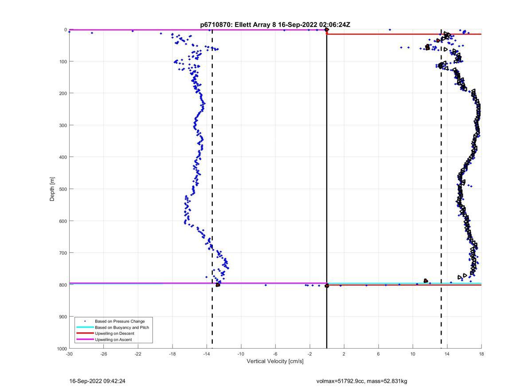Click the 'Vertical Velocity [cm/s]' axis label
This screenshot has height=392, width=532.
(x=275, y=361)
